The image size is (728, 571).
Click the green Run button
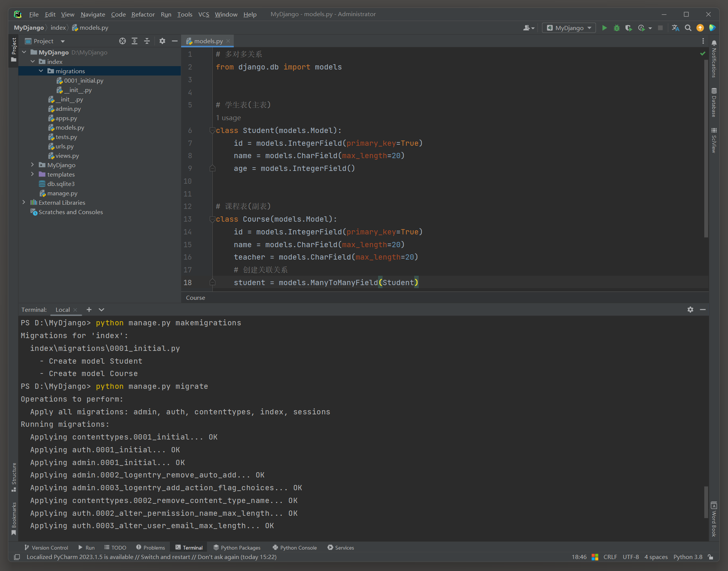604,28
